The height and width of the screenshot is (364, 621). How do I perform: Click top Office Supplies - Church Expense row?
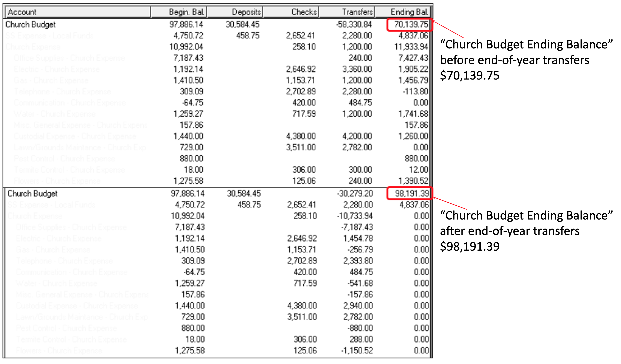tap(69, 58)
